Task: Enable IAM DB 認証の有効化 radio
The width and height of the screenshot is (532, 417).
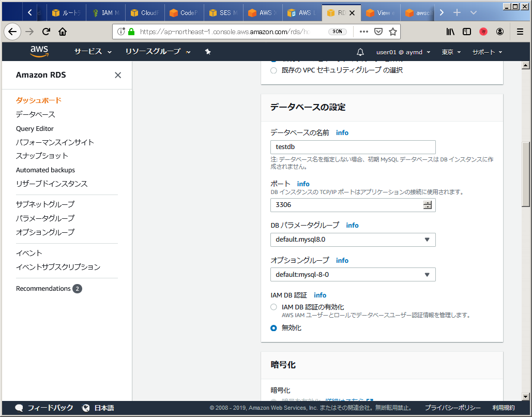Action: [273, 307]
